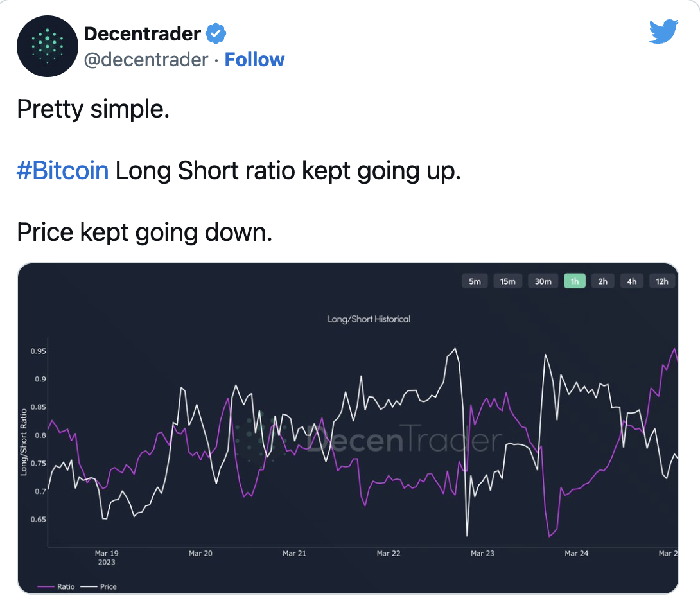The image size is (700, 605).
Task: Click the Follow link
Action: 254,60
